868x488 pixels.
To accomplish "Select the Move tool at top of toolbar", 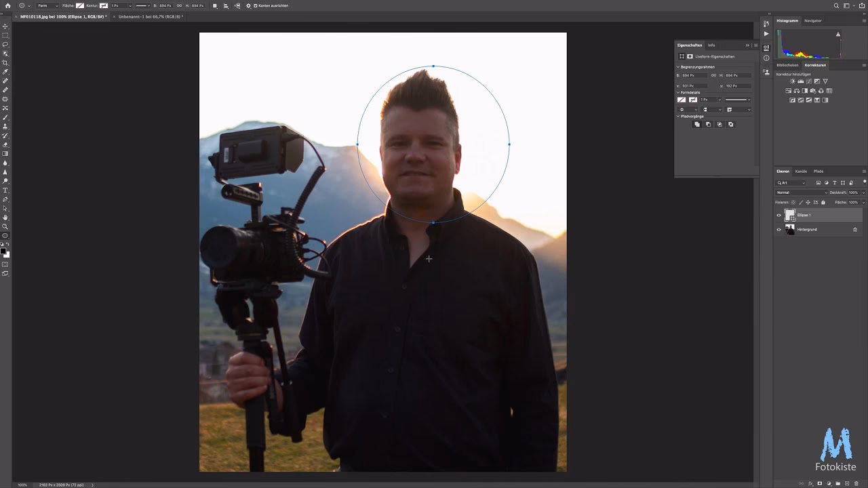I will [x=5, y=26].
